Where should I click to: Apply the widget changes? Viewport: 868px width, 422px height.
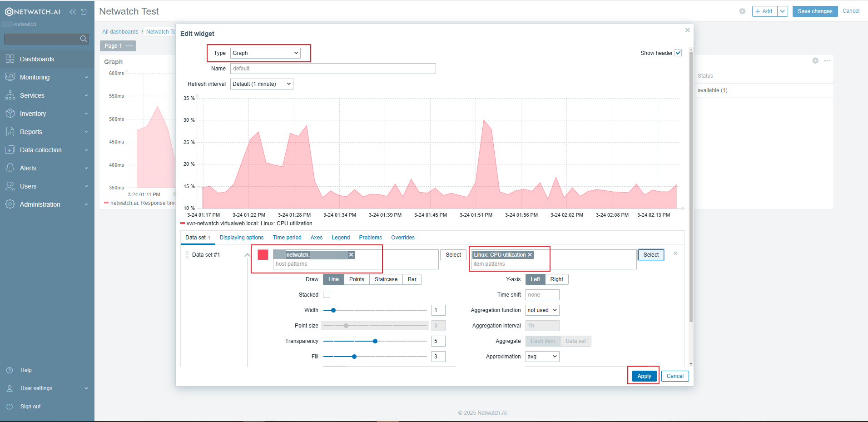pyautogui.click(x=643, y=376)
